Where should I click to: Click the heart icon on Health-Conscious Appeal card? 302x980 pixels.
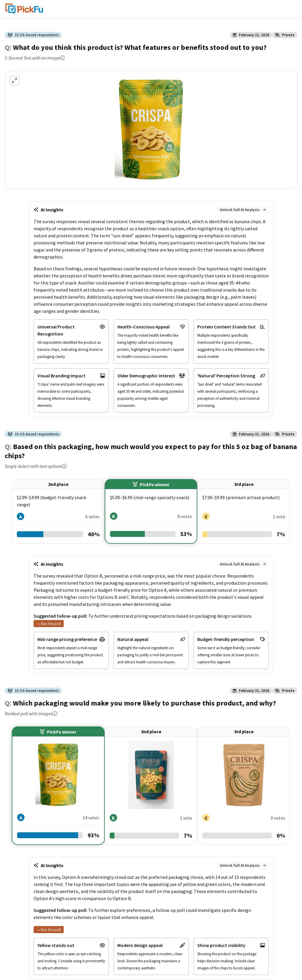click(182, 327)
